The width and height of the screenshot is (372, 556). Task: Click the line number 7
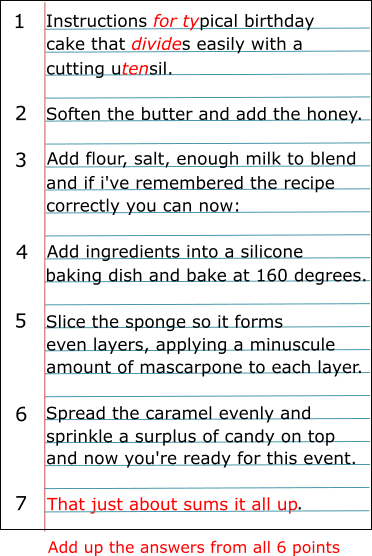(21, 503)
